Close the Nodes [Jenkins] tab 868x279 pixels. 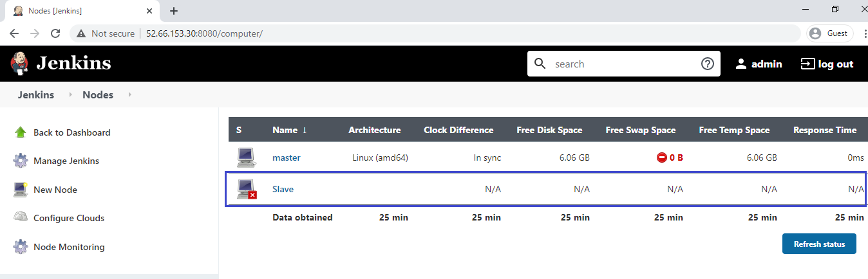pos(149,11)
